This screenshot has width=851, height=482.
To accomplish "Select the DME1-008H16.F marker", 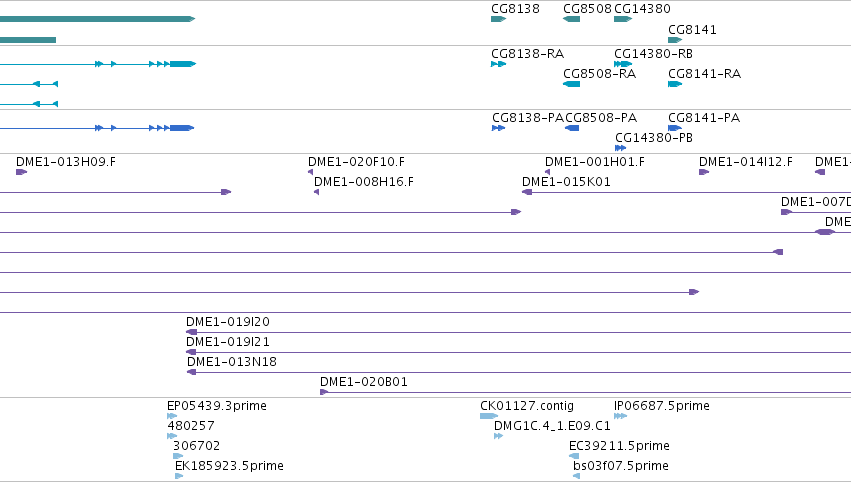I will click(316, 192).
